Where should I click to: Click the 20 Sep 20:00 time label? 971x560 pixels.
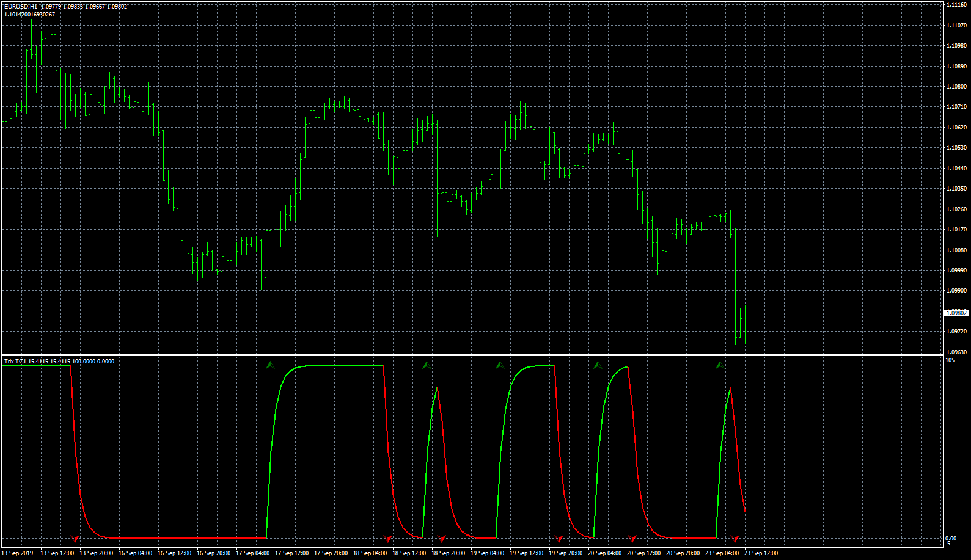click(x=683, y=553)
